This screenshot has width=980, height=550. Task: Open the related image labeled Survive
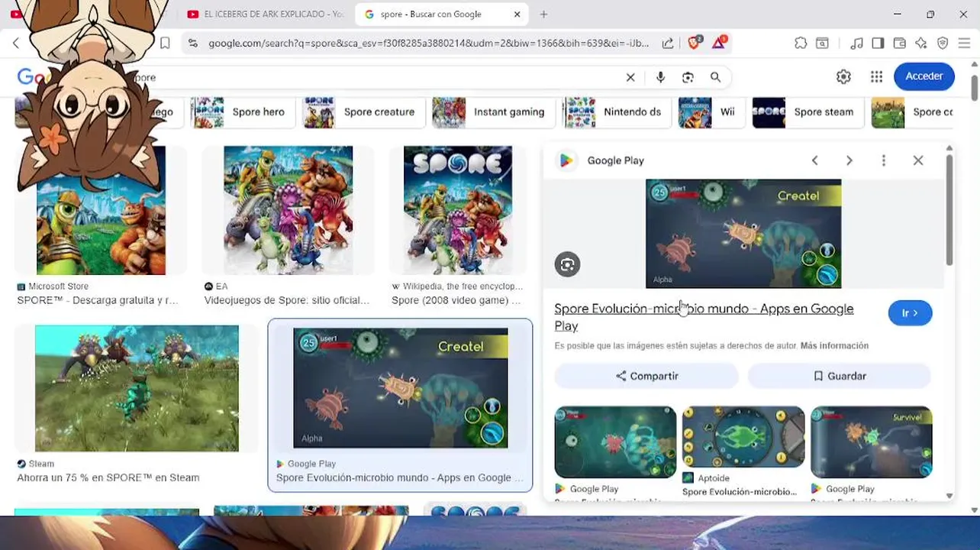coord(871,442)
